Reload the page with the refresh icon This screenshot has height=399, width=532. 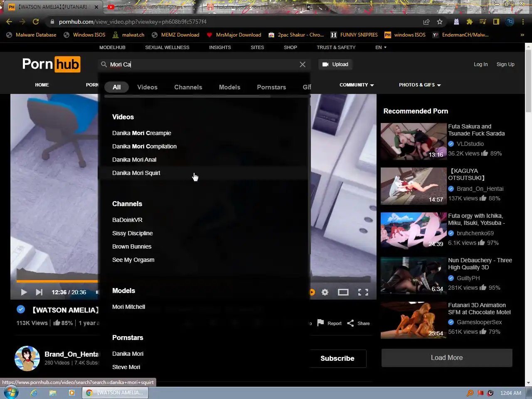[36, 22]
